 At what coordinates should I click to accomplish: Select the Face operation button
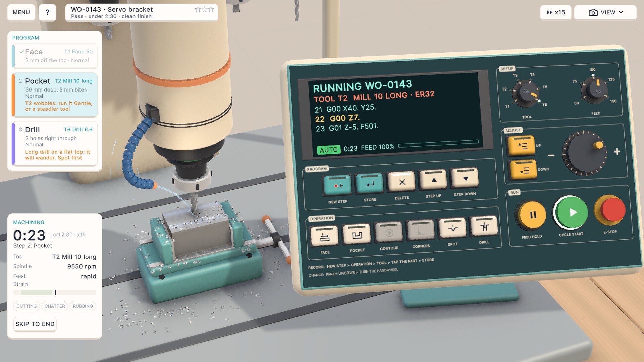click(324, 237)
